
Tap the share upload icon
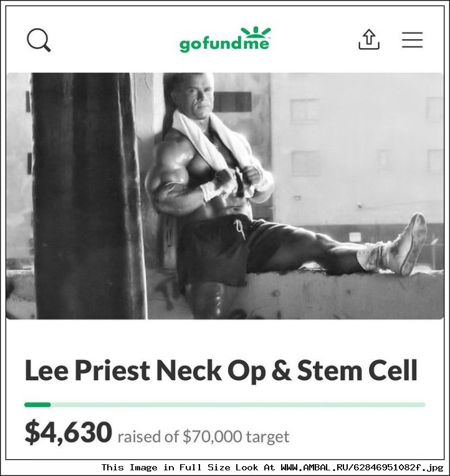[369, 39]
